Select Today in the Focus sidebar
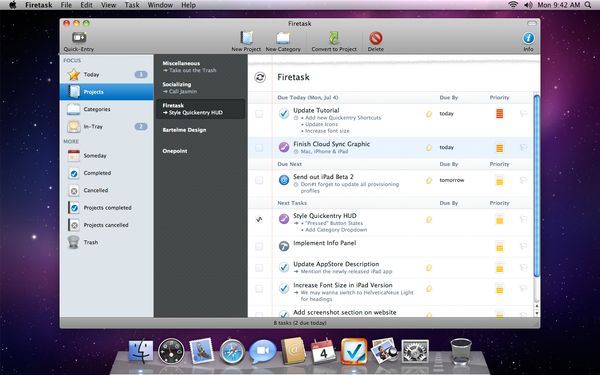This screenshot has height=375, width=600. click(x=107, y=74)
